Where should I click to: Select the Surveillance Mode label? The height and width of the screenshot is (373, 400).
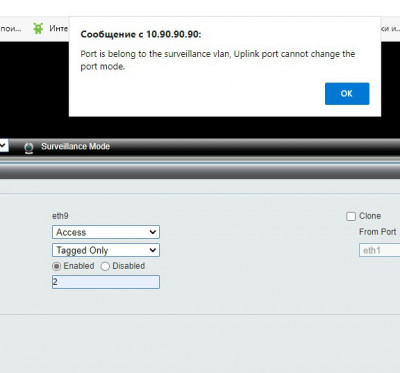[x=75, y=146]
